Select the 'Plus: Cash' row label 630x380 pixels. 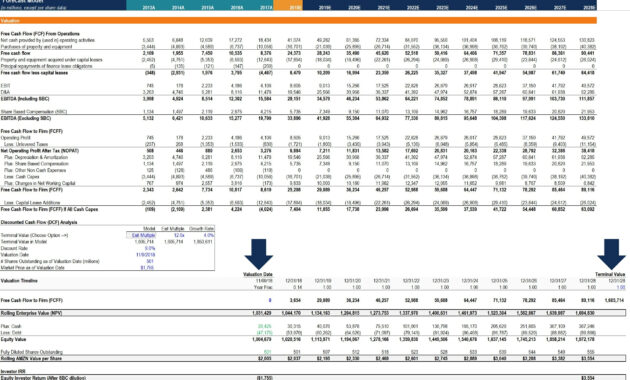coord(11,326)
